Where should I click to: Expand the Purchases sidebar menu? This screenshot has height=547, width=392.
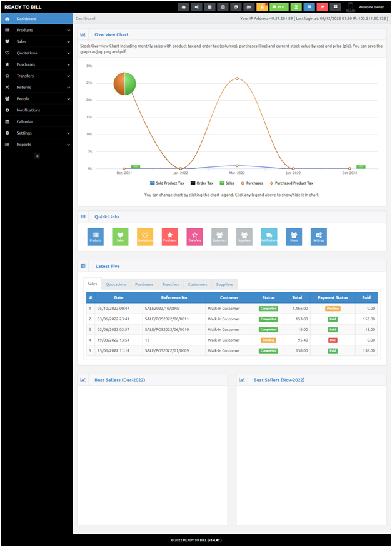37,64
